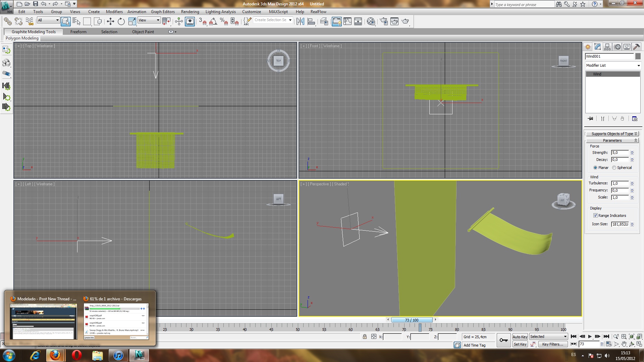The image size is (644, 362).
Task: Choose the Planar radio button
Action: 595,168
